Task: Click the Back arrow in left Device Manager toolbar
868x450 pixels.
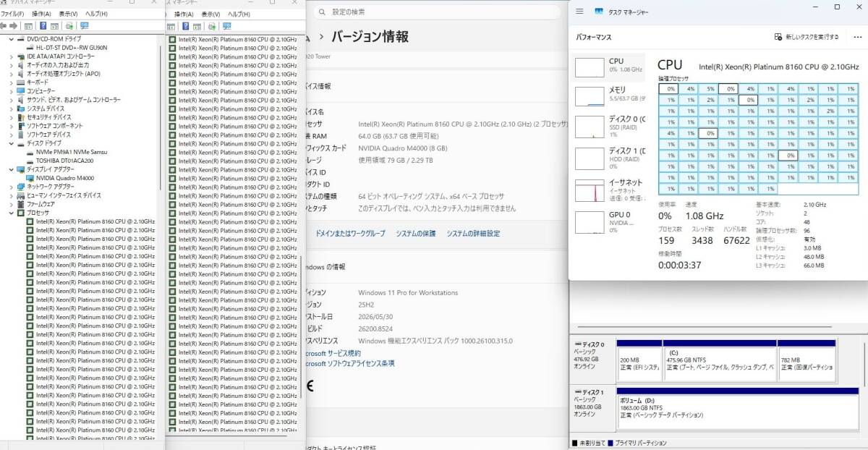Action: point(4,26)
